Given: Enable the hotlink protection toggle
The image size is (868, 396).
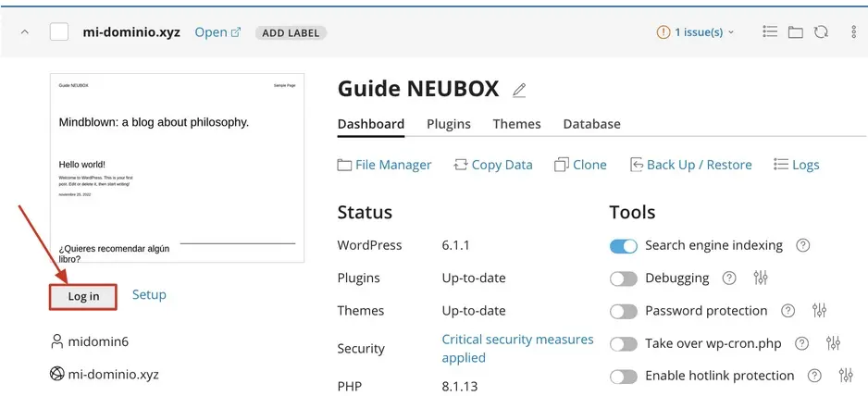Looking at the screenshot, I should (x=624, y=377).
